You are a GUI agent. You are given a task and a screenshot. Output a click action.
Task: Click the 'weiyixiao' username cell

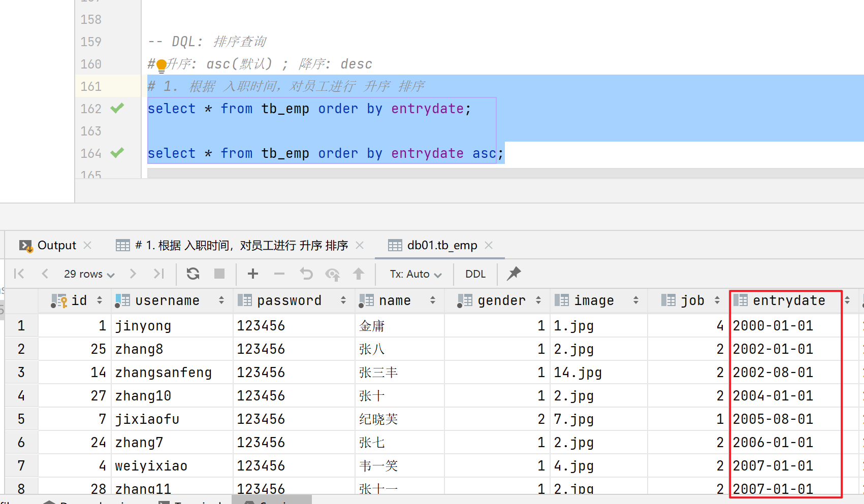point(172,466)
